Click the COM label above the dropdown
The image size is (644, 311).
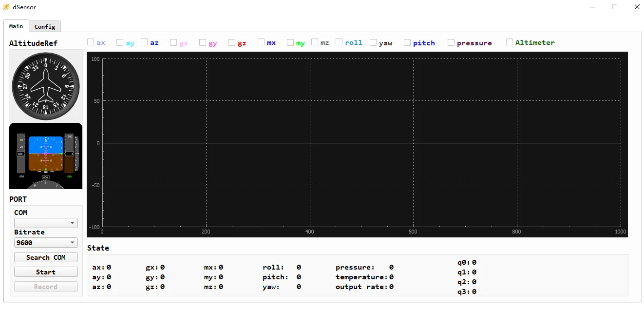pyautogui.click(x=21, y=213)
